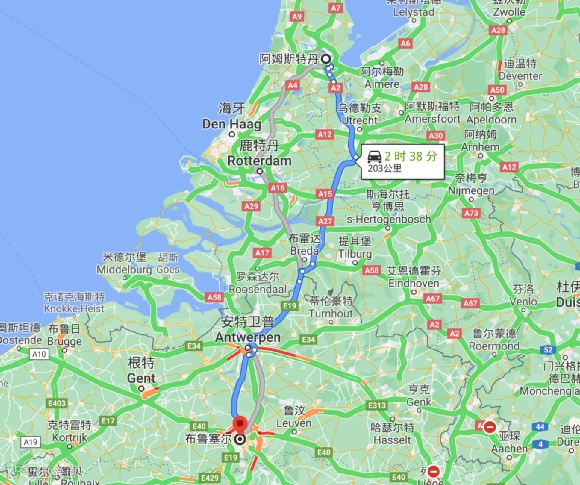
Task: Click the Antwerpen city label
Action: 248,337
